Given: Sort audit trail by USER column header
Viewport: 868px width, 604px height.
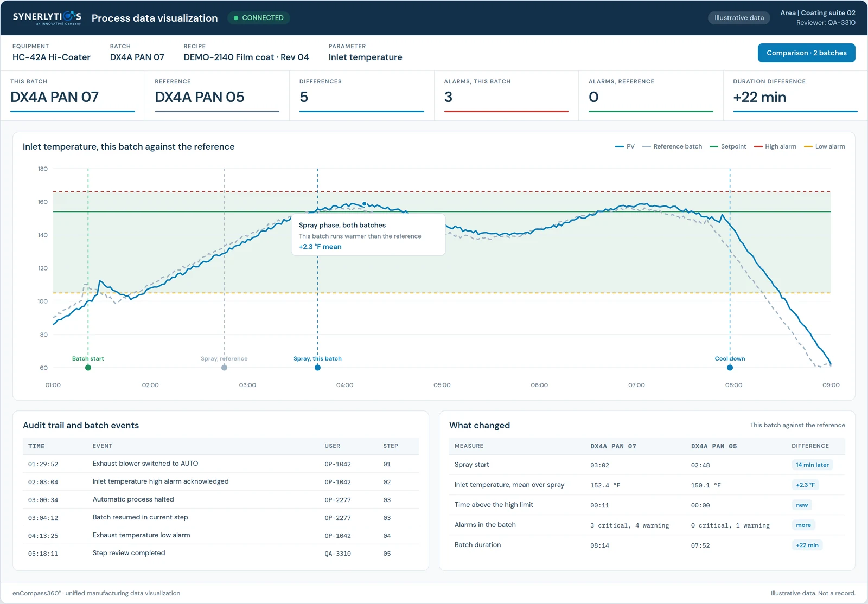Looking at the screenshot, I should (x=333, y=446).
